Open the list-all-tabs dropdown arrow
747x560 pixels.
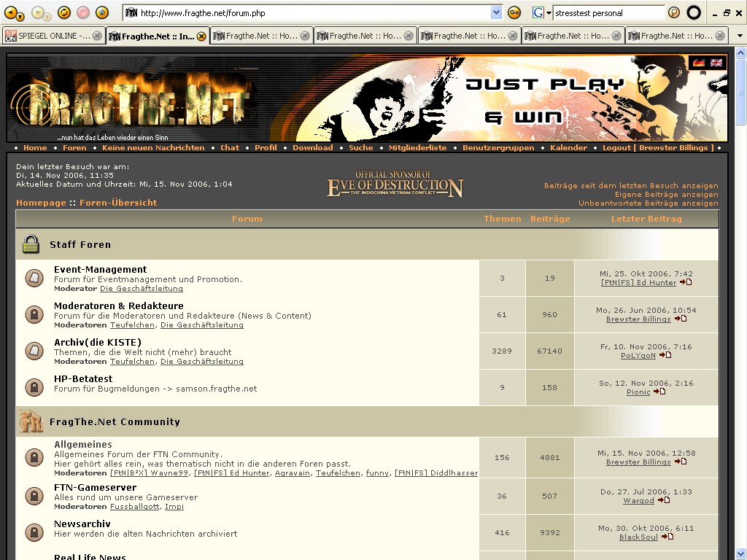[739, 36]
